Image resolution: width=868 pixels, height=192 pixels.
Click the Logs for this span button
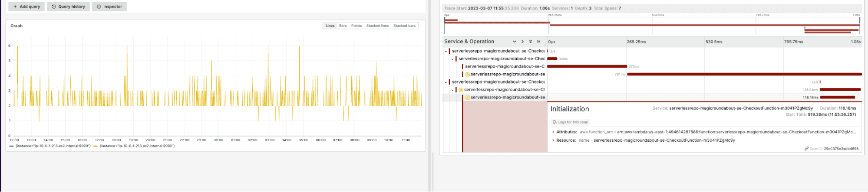pos(570,122)
